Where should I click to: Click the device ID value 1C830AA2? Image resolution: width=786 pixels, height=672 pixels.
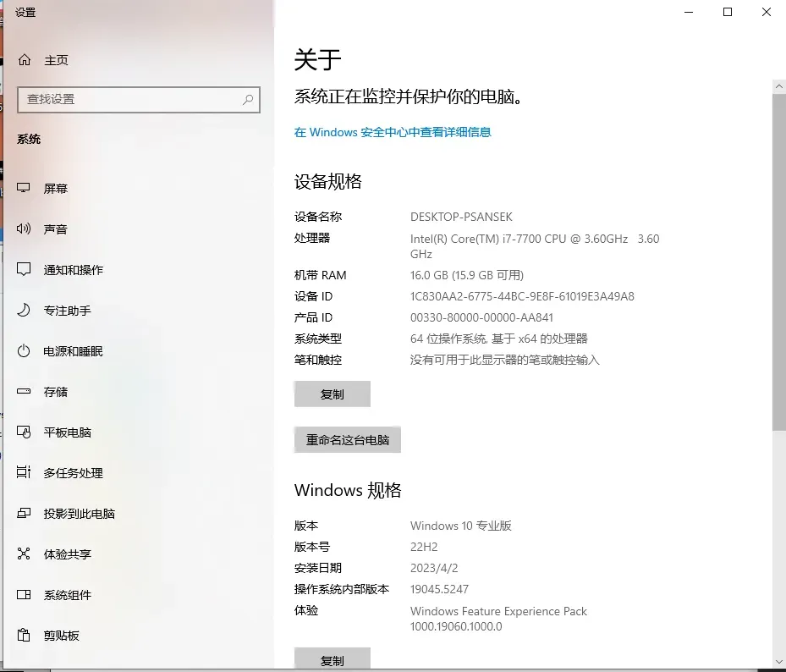click(x=522, y=296)
